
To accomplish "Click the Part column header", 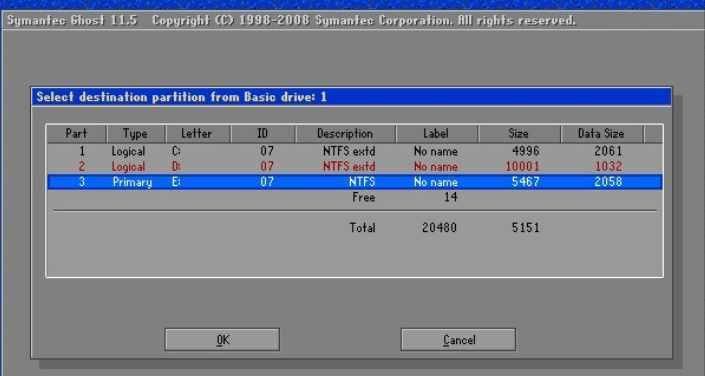I will click(x=76, y=134).
